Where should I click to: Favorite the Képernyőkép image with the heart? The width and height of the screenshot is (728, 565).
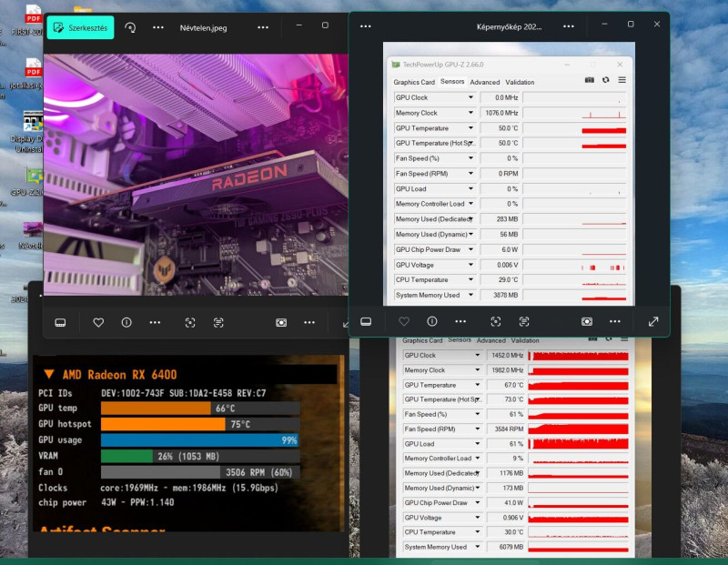click(404, 321)
